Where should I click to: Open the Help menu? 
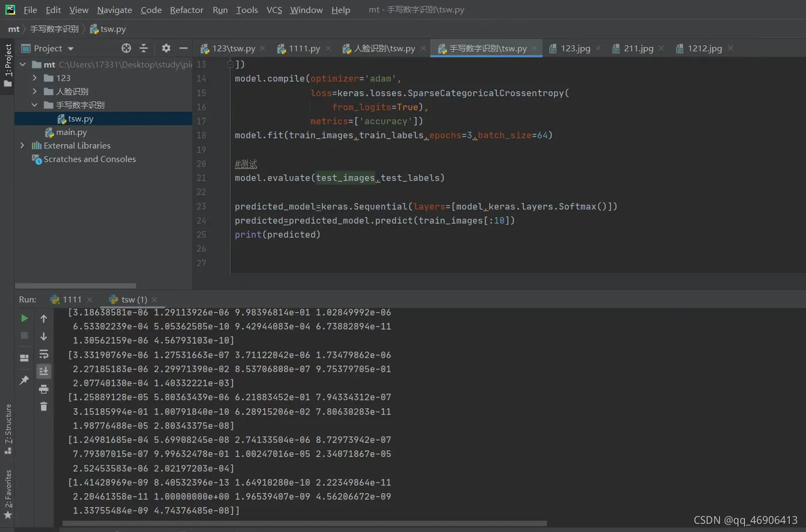pyautogui.click(x=340, y=10)
